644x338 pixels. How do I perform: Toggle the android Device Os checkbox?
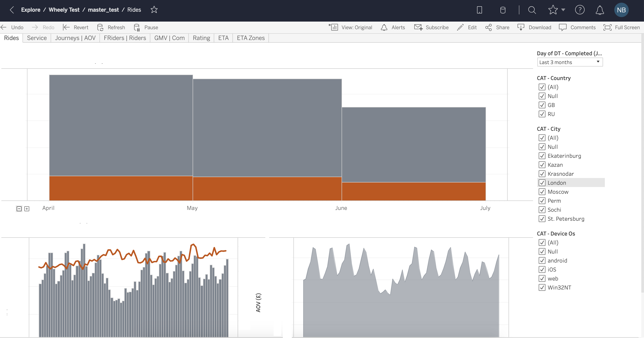[x=542, y=260]
